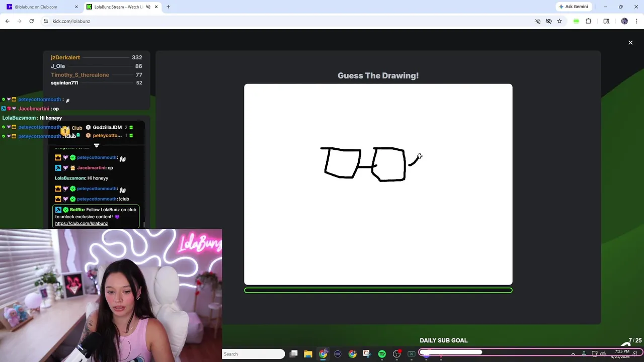The image size is (644, 362).
Task: Reload the kick.com page
Action: [31, 21]
